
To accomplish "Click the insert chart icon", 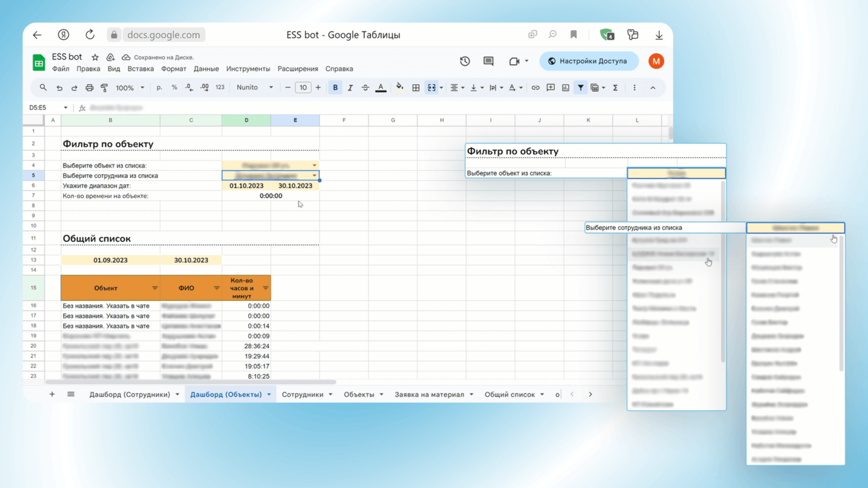I will coord(565,88).
